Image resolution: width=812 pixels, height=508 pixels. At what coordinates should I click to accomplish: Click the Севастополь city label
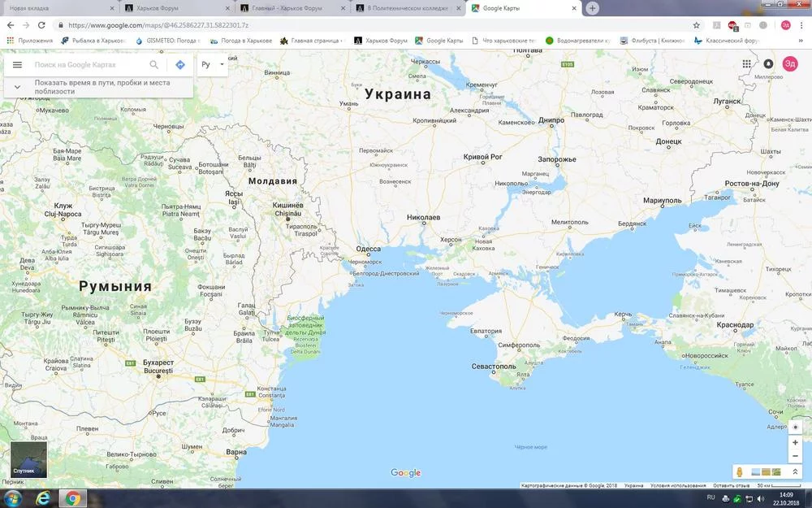pyautogui.click(x=494, y=366)
